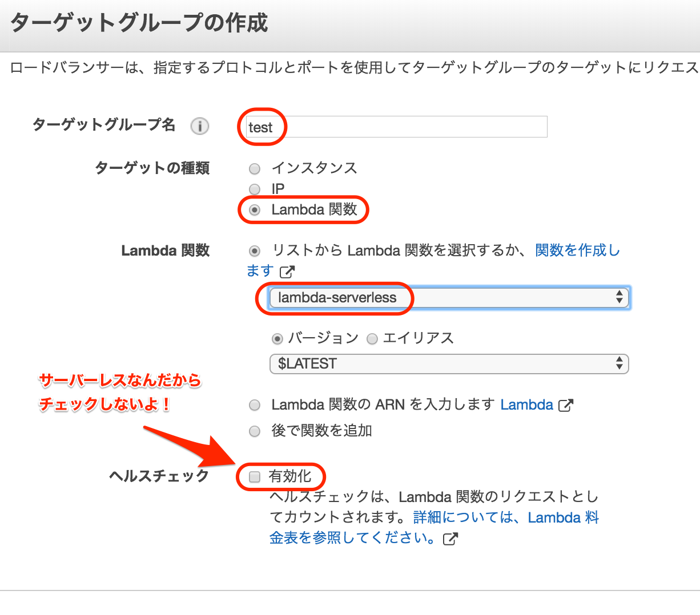Select the Lambda 関数の ARN 入力 radio button
The height and width of the screenshot is (615, 700).
click(x=254, y=404)
